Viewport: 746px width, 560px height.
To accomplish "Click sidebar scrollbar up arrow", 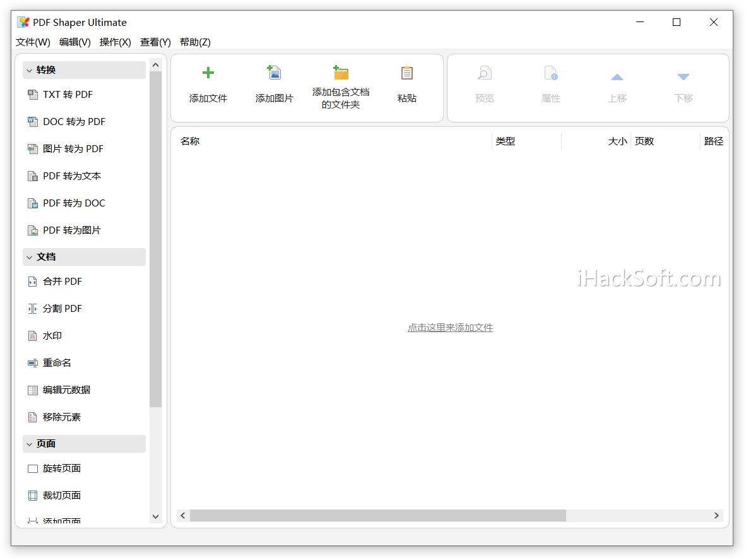I will (x=156, y=64).
